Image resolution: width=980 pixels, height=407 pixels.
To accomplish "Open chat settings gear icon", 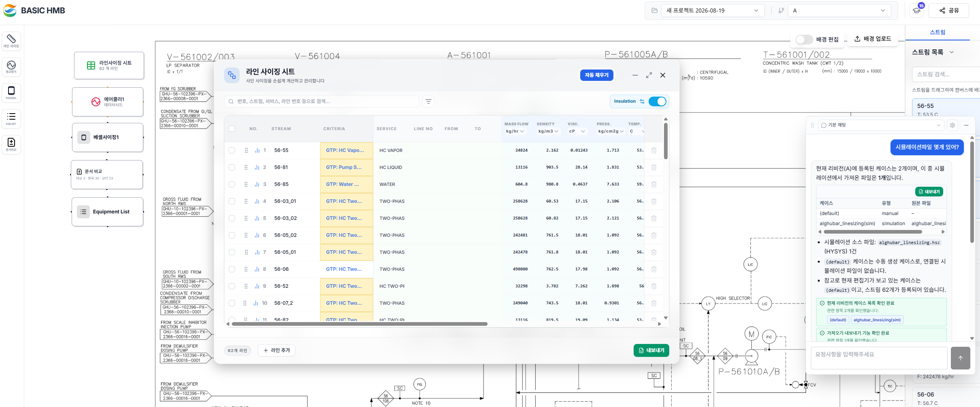I will coord(952,125).
